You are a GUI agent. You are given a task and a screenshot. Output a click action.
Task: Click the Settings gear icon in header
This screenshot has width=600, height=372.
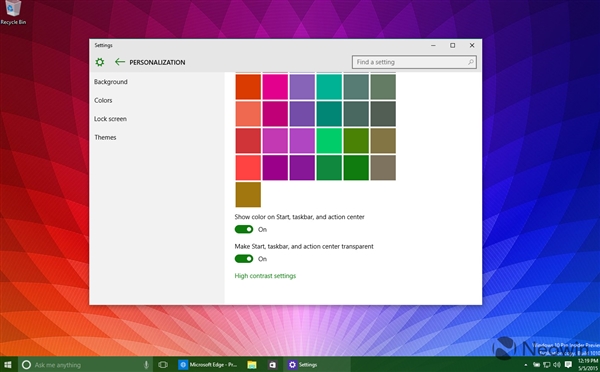tap(99, 62)
